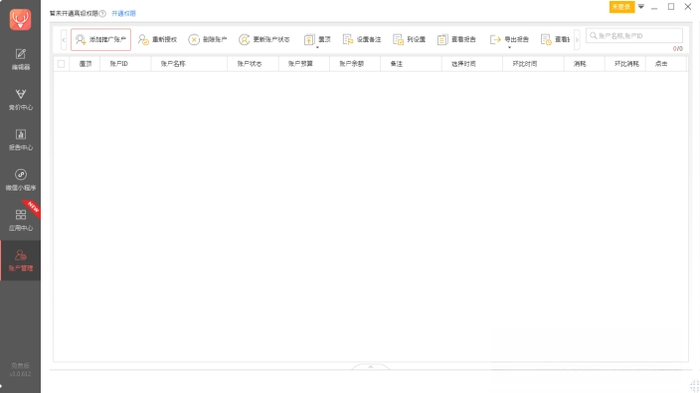700x393 pixels.
Task: Minimize the application window
Action: pos(654,7)
